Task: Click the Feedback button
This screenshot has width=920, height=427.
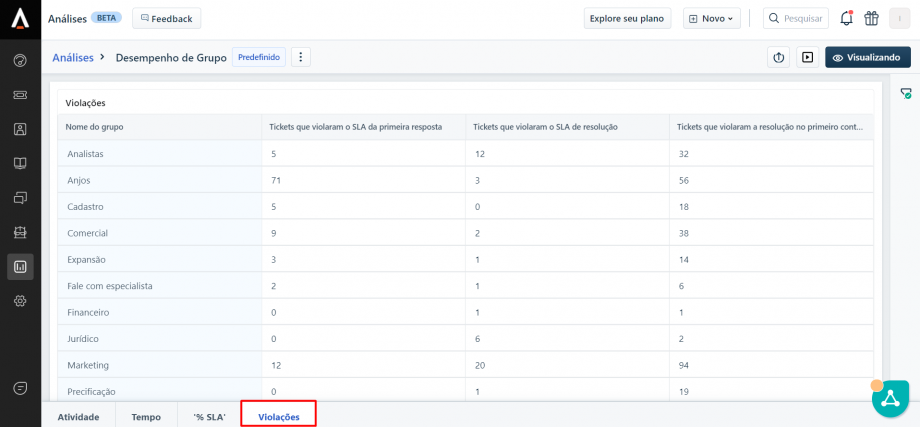Action: pos(166,18)
